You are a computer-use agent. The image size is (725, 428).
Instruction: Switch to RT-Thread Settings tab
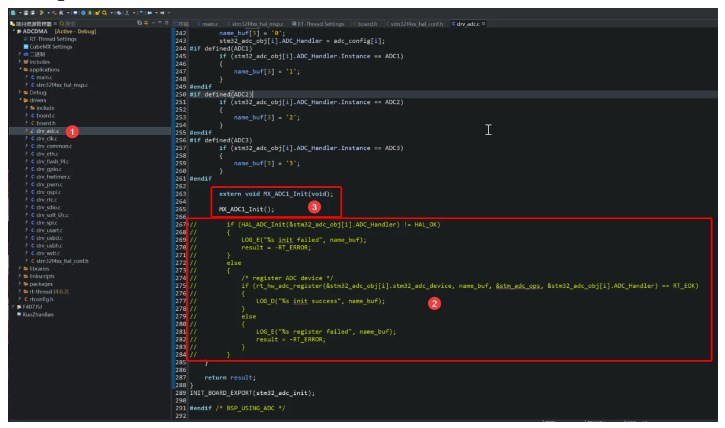click(319, 24)
